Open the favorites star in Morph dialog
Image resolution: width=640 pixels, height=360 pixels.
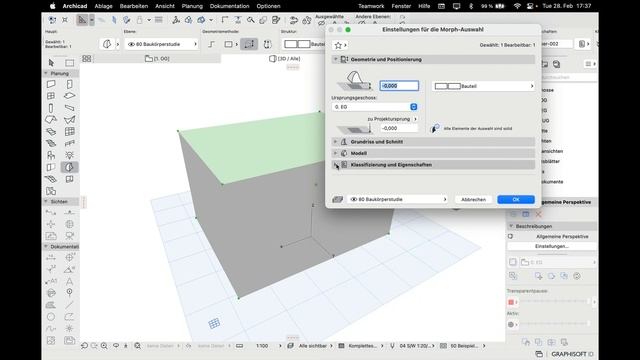click(x=340, y=45)
